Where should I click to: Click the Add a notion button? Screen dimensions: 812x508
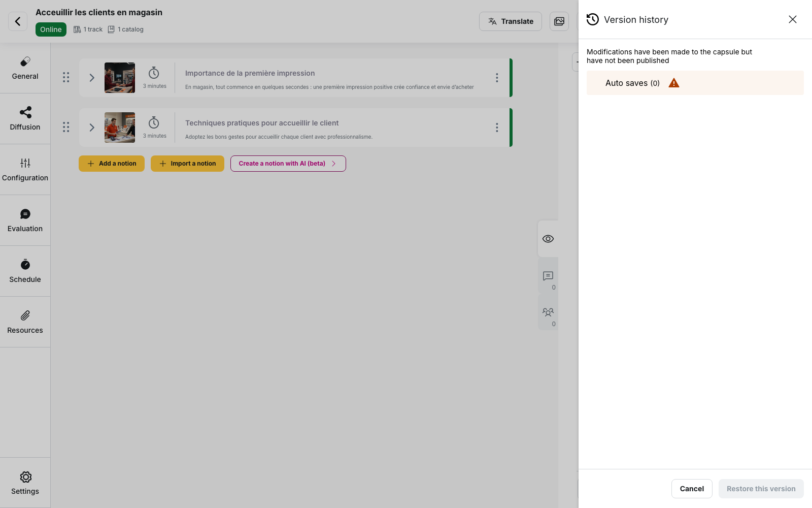[112, 164]
